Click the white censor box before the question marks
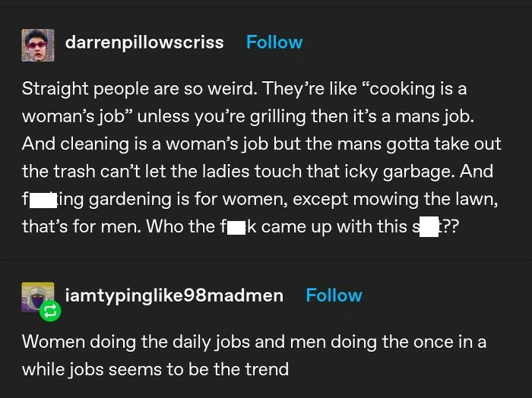The height and width of the screenshot is (398, 532). pyautogui.click(x=429, y=227)
